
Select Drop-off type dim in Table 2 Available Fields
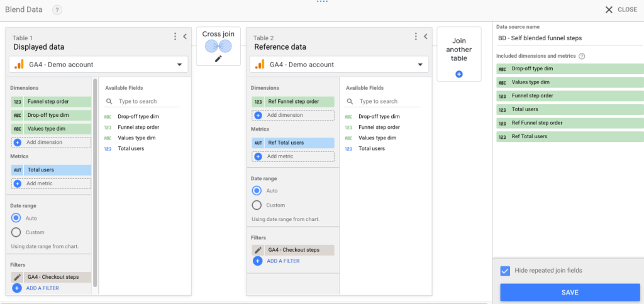click(x=379, y=117)
